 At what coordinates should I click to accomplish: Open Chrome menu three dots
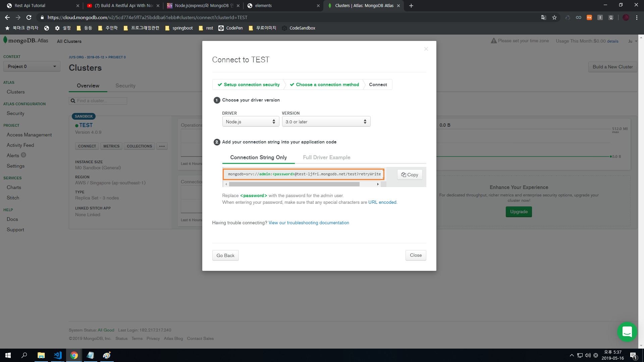tap(637, 17)
